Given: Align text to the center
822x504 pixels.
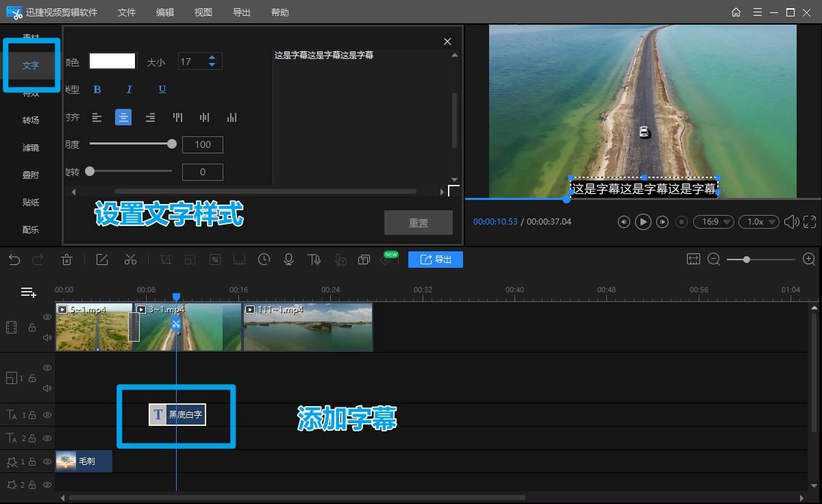Looking at the screenshot, I should [123, 117].
